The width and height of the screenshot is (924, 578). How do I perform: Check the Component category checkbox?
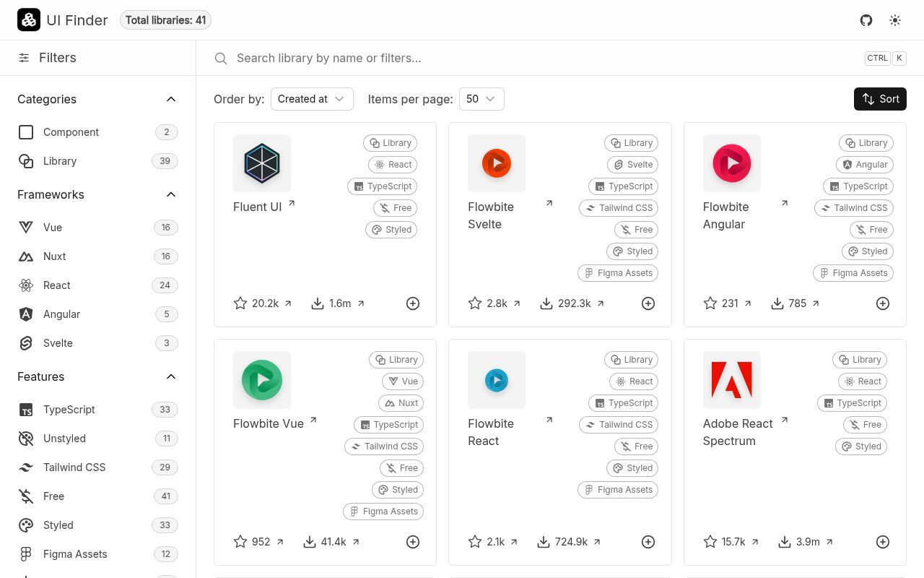26,132
